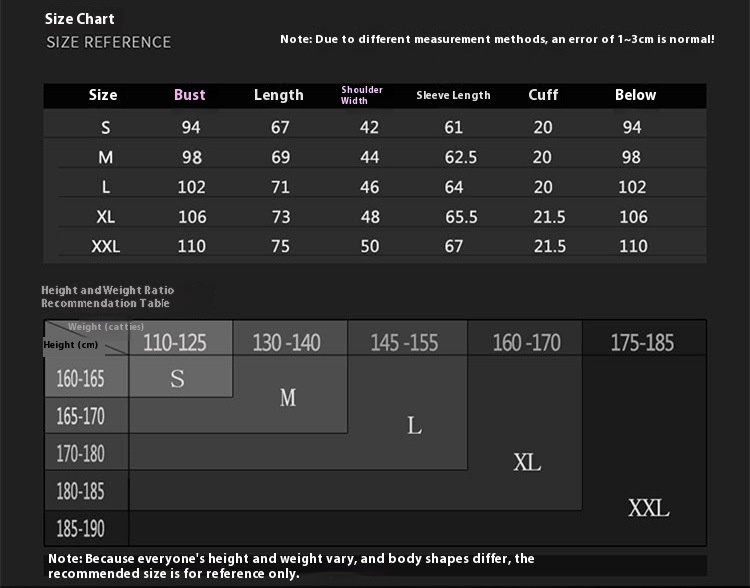This screenshot has width=750, height=588.
Task: Click the Shoulder Width column header
Action: click(361, 95)
